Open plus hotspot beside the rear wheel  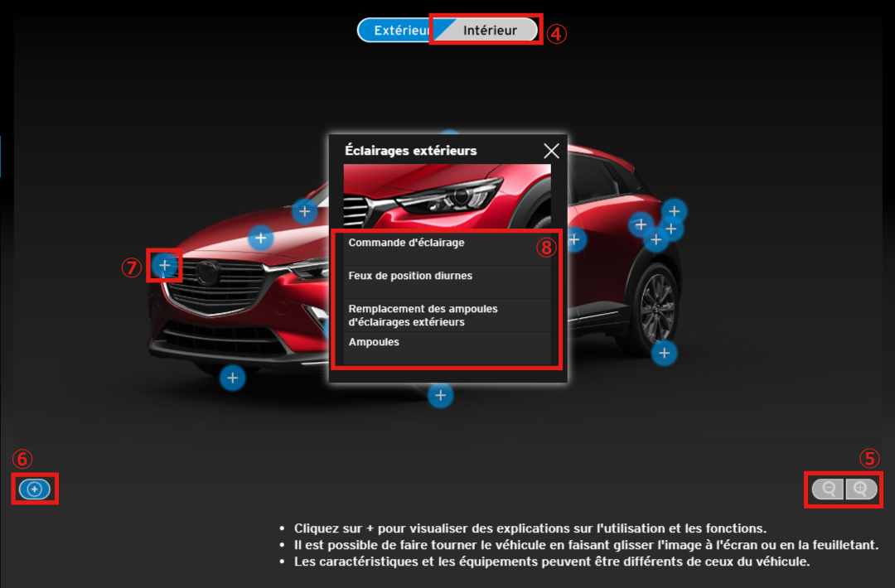tap(664, 354)
